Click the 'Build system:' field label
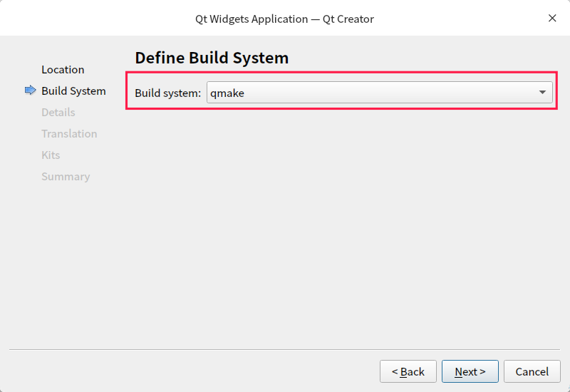The width and height of the screenshot is (570, 392). [167, 93]
